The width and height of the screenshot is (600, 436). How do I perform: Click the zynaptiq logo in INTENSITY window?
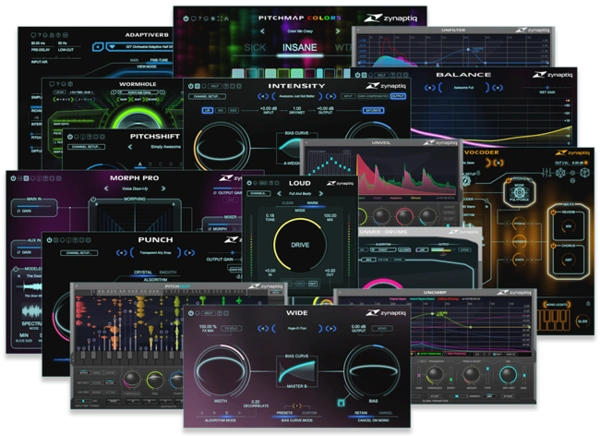pos(386,86)
